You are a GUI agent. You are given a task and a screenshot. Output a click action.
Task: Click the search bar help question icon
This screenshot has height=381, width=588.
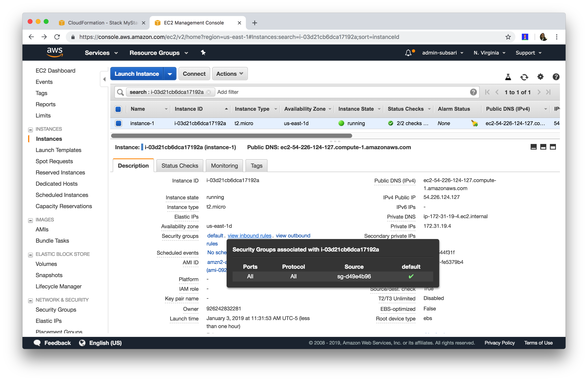(x=473, y=92)
